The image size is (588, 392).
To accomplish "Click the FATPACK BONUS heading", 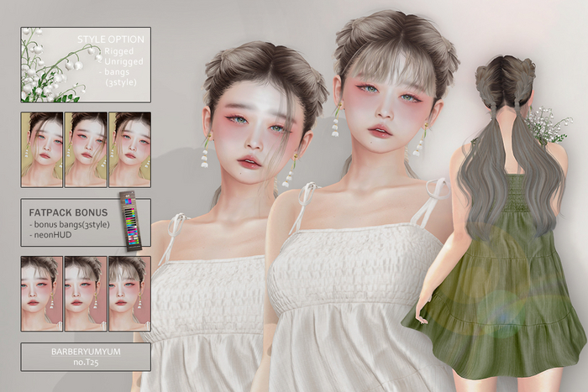I will click(68, 212).
